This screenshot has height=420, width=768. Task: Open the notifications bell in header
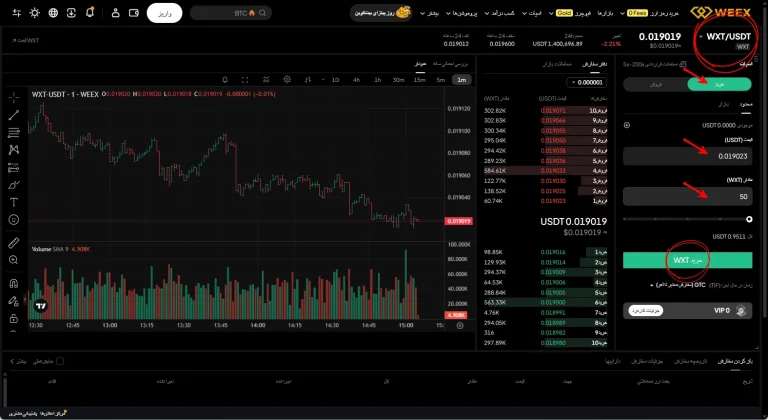tap(90, 12)
